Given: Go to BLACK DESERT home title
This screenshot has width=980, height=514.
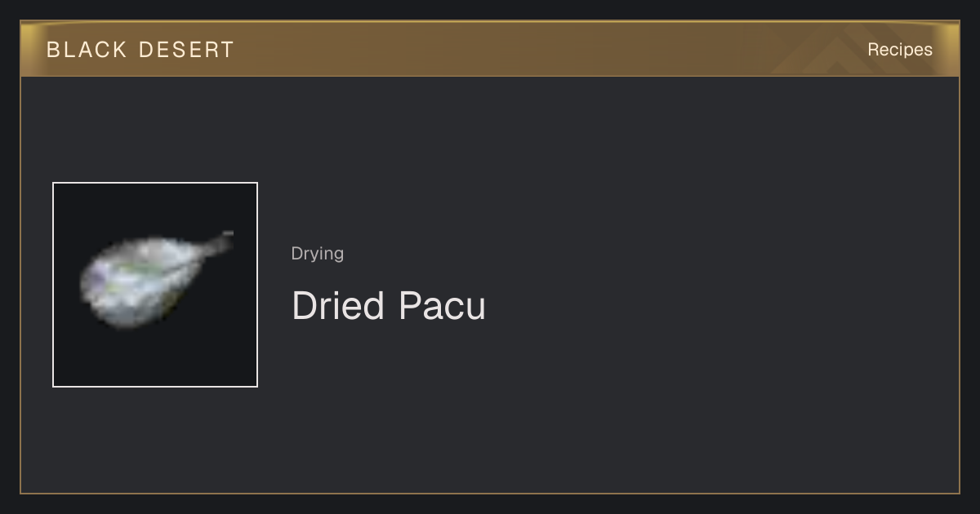Looking at the screenshot, I should [x=140, y=50].
